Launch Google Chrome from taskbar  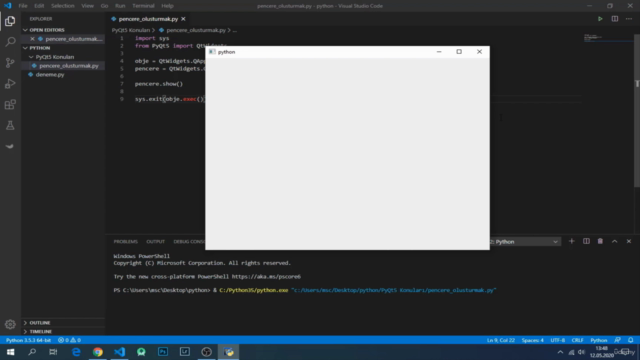coord(98,352)
